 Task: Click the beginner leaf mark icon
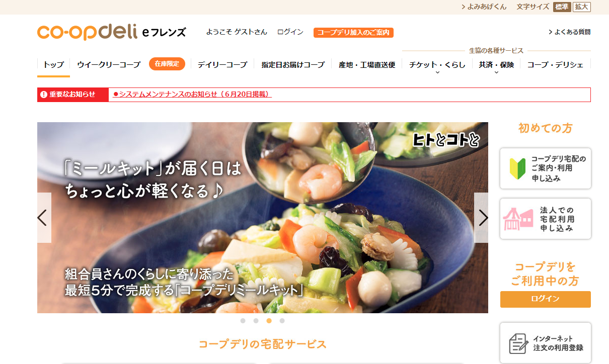(517, 168)
